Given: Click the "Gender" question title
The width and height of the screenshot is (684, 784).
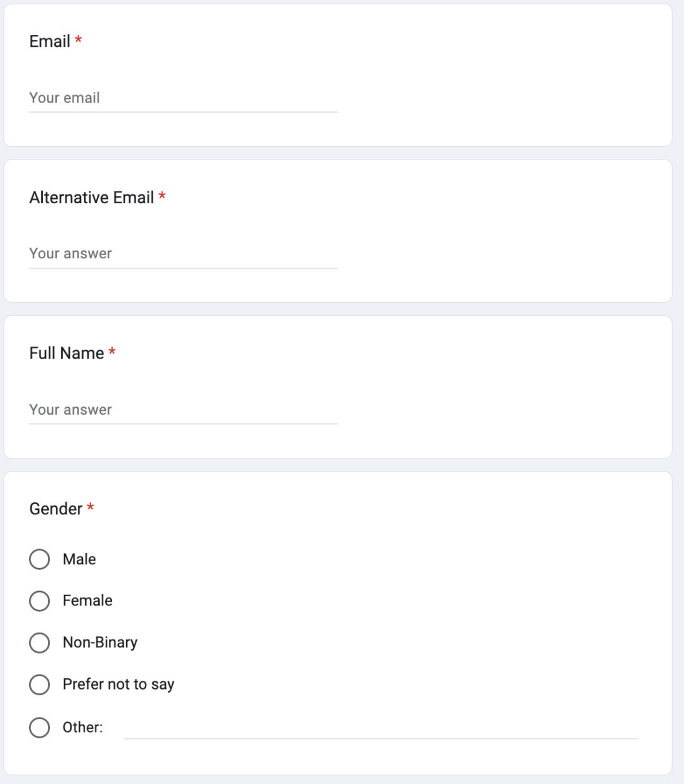Looking at the screenshot, I should click(x=56, y=509).
